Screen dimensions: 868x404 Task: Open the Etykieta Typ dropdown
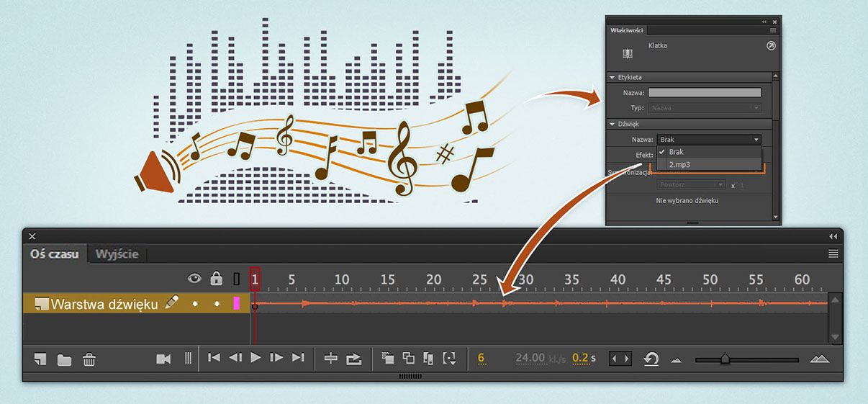click(x=705, y=107)
